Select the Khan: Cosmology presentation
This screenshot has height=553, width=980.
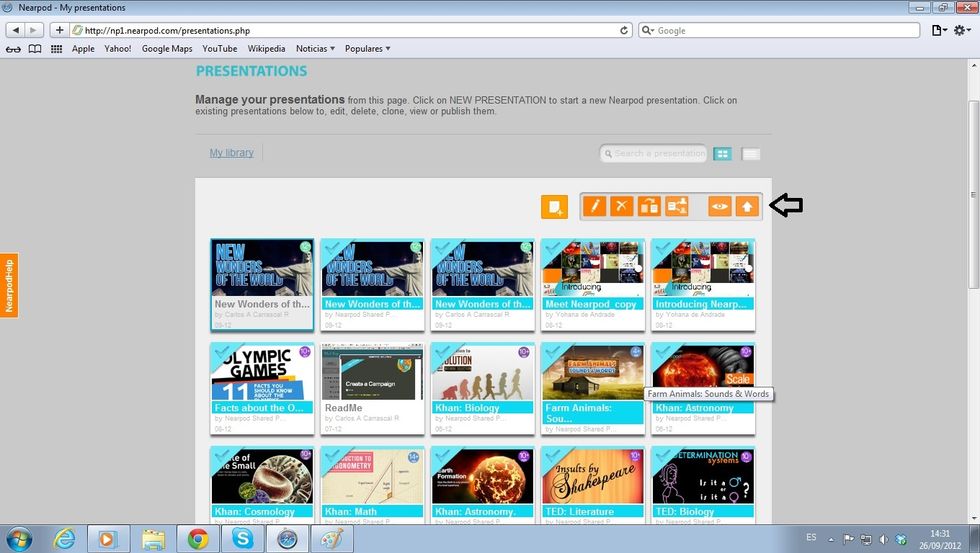tap(262, 485)
